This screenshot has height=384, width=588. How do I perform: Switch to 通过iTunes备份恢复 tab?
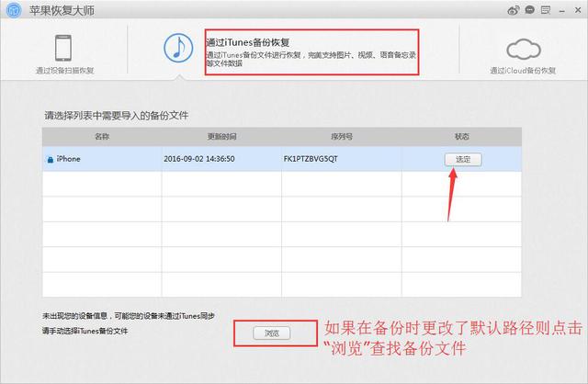click(x=248, y=42)
